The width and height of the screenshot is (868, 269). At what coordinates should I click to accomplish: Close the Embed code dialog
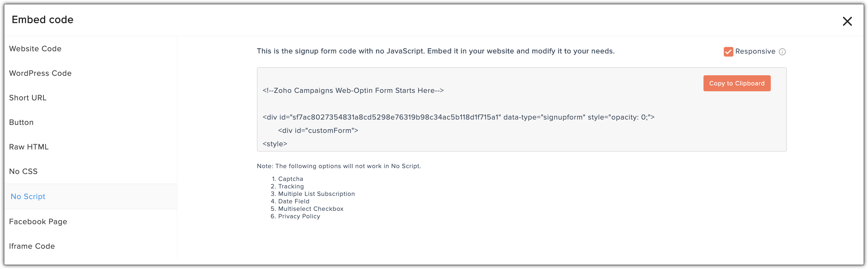[847, 21]
